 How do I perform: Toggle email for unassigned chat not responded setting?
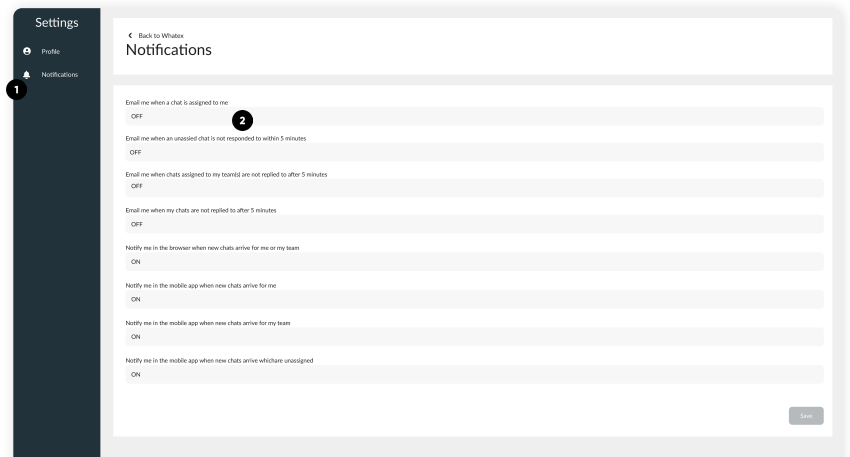click(x=470, y=152)
